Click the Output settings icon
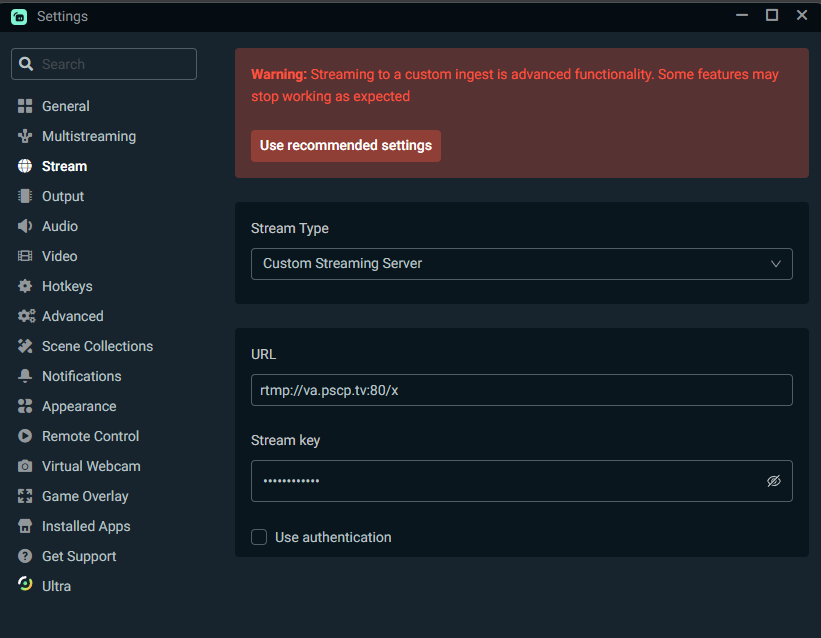This screenshot has width=821, height=638. [x=24, y=196]
